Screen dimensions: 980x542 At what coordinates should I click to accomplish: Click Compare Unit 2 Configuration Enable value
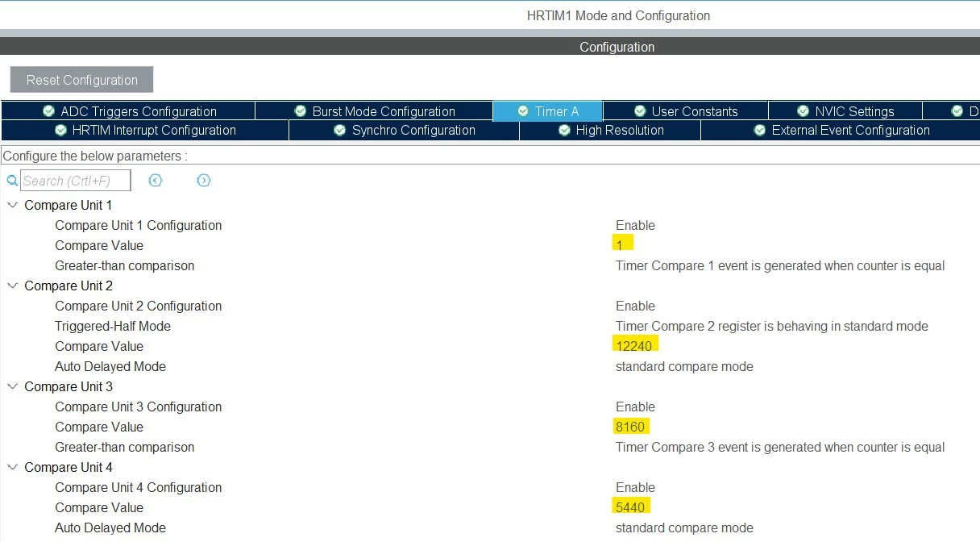tap(635, 306)
